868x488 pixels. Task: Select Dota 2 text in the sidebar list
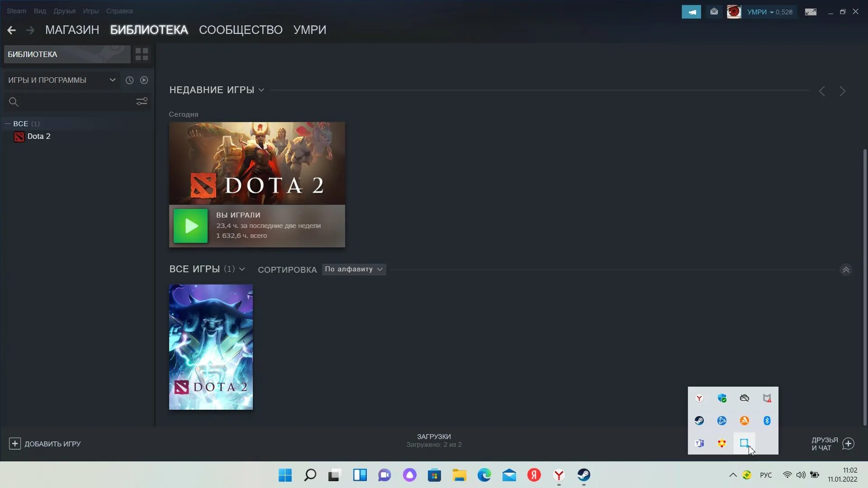39,137
